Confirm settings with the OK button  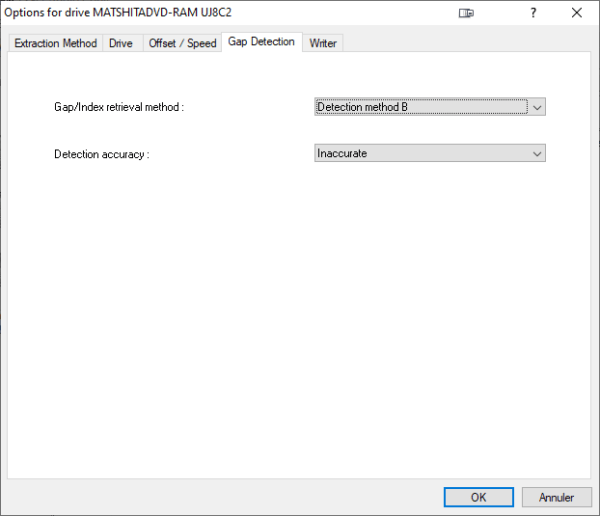[479, 497]
